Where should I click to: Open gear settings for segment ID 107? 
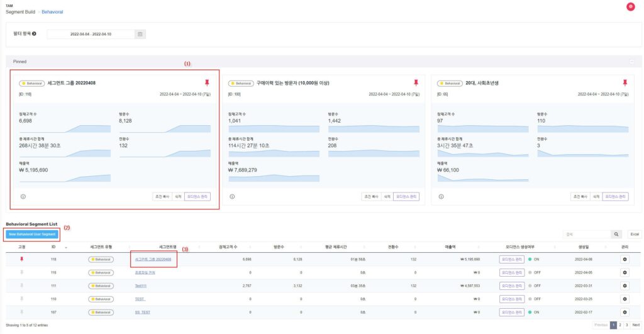coord(625,311)
